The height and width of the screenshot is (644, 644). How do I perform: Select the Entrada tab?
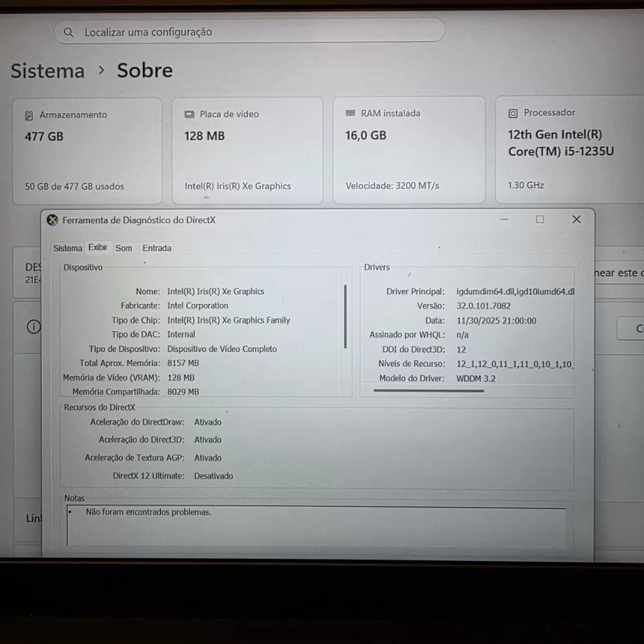pyautogui.click(x=156, y=248)
